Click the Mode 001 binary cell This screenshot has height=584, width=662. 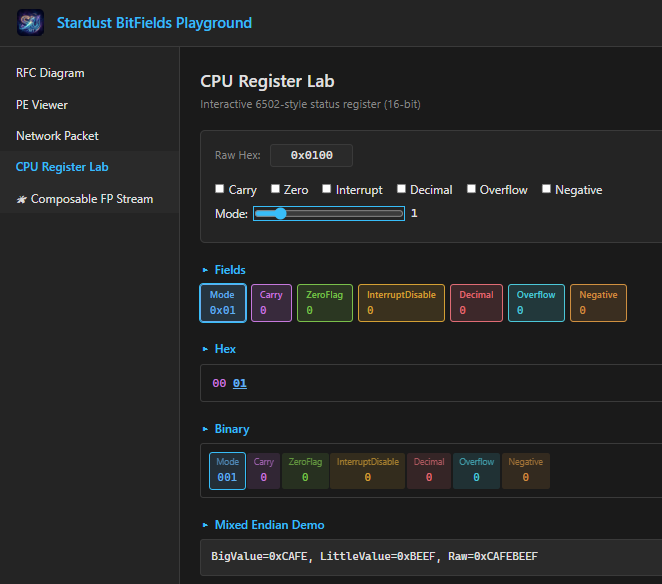click(x=227, y=471)
